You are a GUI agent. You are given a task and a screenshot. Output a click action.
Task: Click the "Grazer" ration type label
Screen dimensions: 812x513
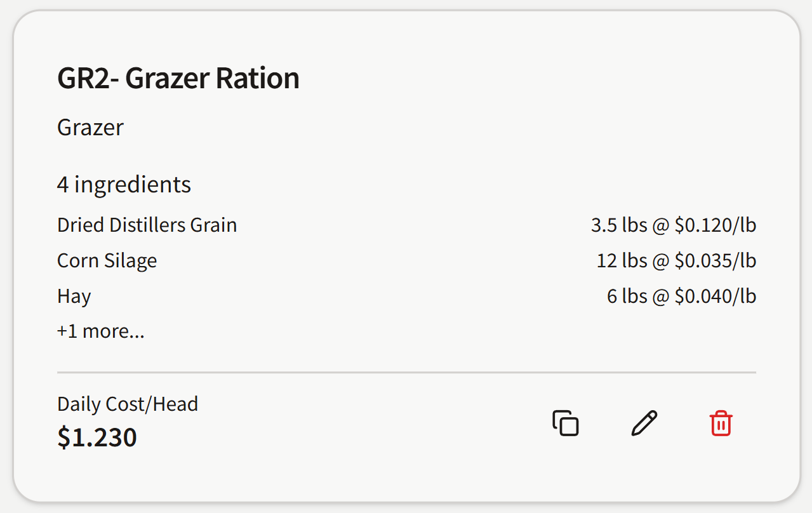point(90,128)
